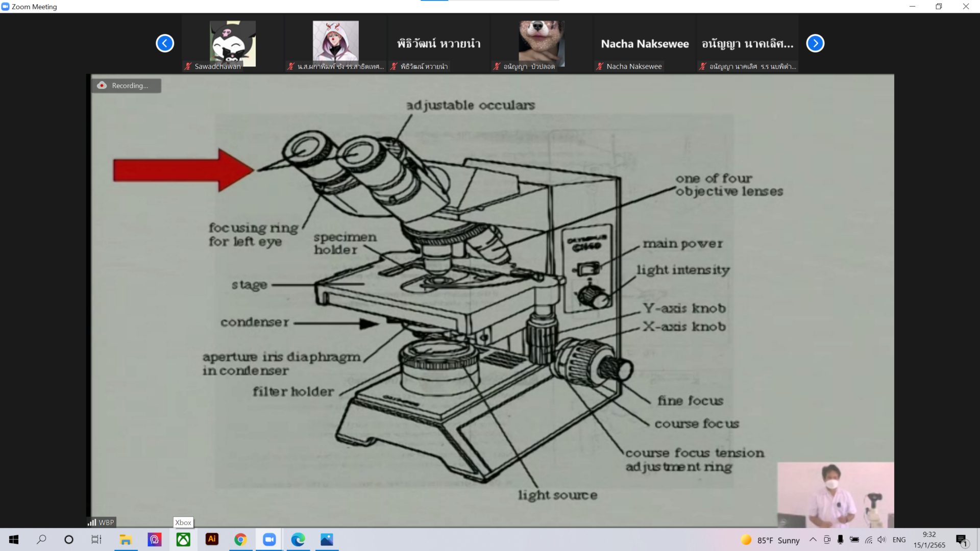Open Xbox app in taskbar
Viewport: 980px width, 551px height.
[x=183, y=540]
